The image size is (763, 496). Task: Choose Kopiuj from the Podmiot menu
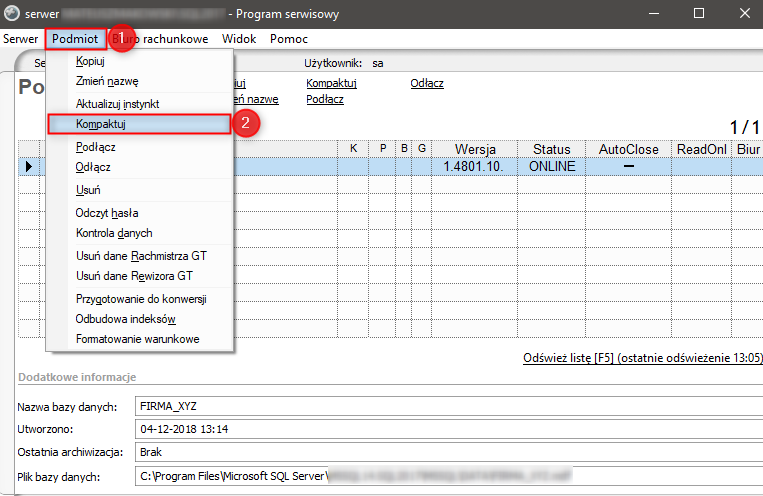click(140, 61)
